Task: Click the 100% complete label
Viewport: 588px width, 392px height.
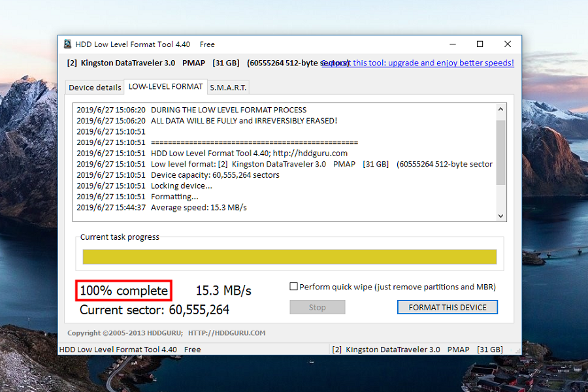Action: click(x=123, y=290)
